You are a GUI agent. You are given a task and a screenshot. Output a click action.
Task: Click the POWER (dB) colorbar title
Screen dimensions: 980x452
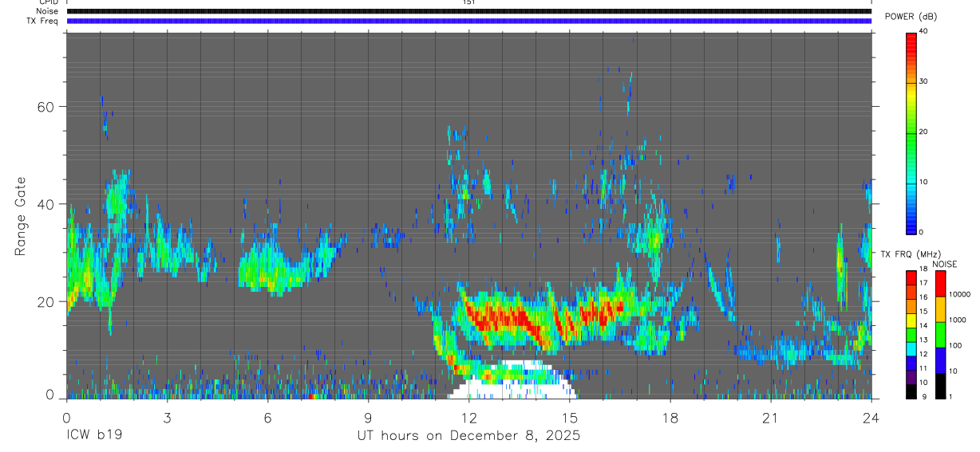tap(911, 18)
